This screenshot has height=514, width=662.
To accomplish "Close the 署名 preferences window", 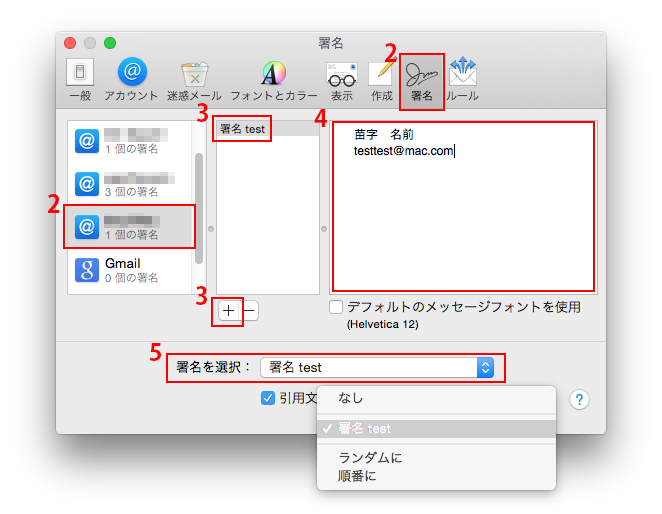I will [x=70, y=43].
